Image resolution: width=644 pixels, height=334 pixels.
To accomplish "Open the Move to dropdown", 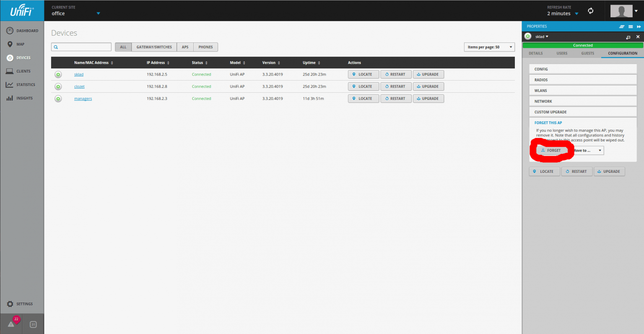I will click(x=587, y=150).
